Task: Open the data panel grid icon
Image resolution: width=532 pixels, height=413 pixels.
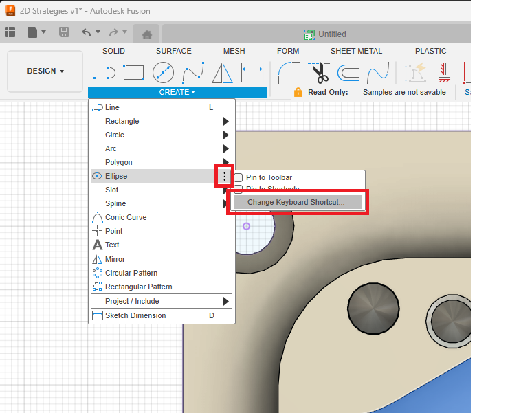Action: pyautogui.click(x=10, y=32)
